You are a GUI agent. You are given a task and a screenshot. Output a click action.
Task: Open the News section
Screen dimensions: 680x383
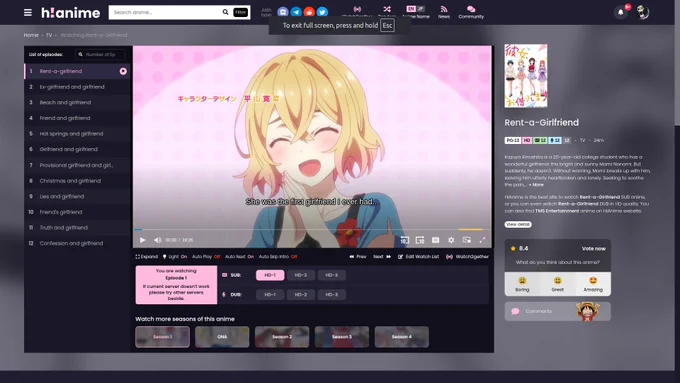point(444,12)
